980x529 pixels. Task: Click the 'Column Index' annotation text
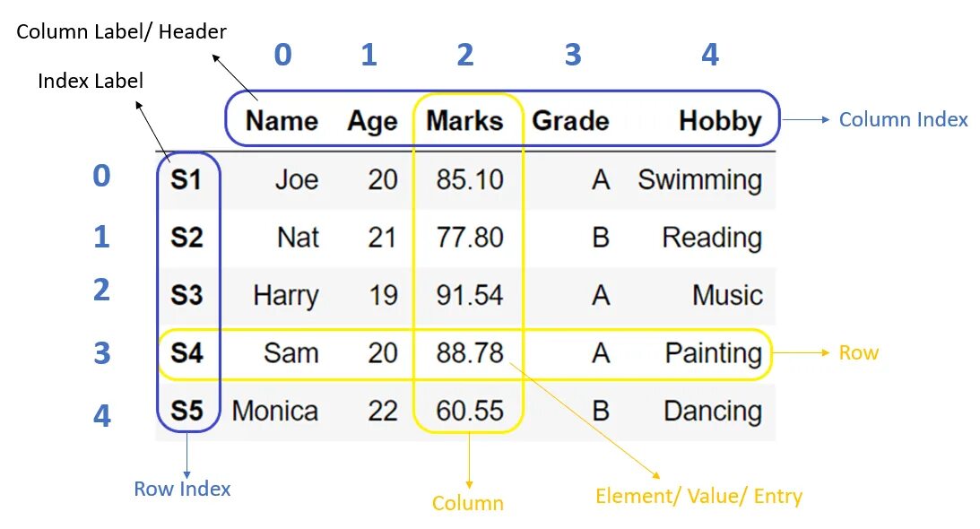coord(903,119)
